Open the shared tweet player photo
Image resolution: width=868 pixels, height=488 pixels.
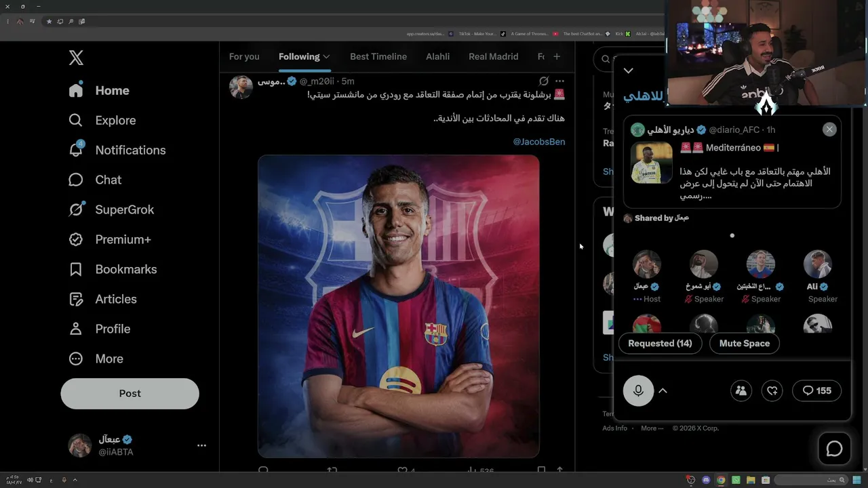point(652,163)
